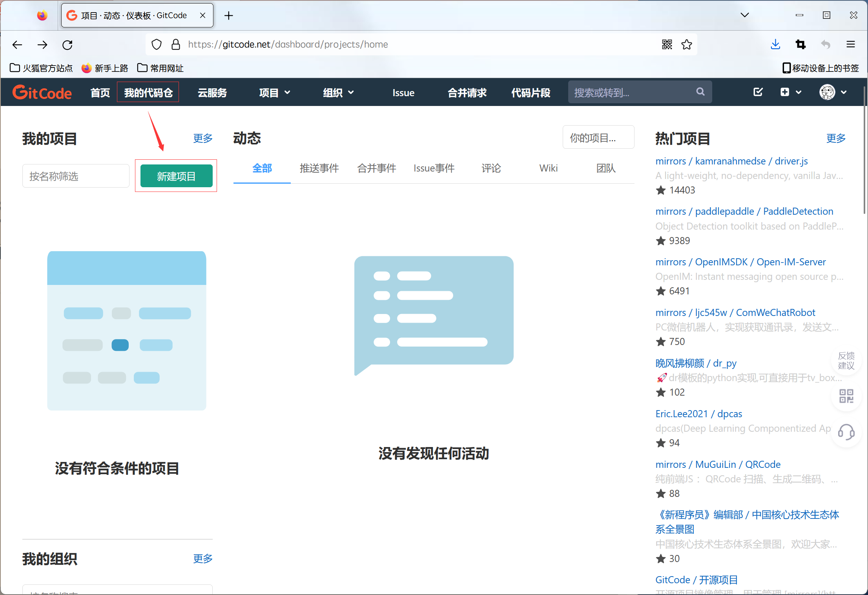Viewport: 868px width, 595px height.
Task: Open the browser downloads icon
Action: pos(775,44)
